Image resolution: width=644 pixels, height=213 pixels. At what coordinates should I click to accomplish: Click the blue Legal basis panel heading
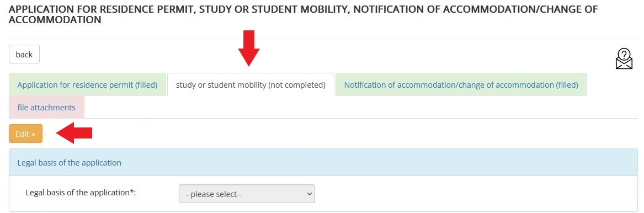tap(323, 163)
